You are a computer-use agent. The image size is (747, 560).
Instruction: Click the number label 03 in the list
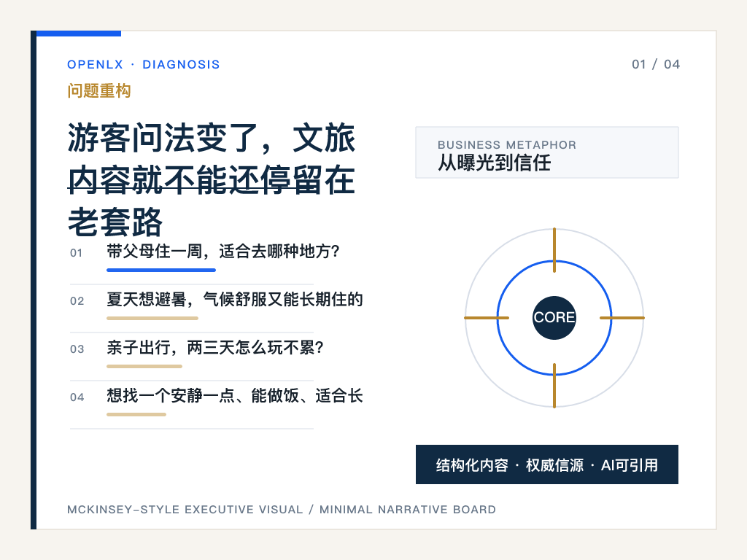(x=77, y=349)
